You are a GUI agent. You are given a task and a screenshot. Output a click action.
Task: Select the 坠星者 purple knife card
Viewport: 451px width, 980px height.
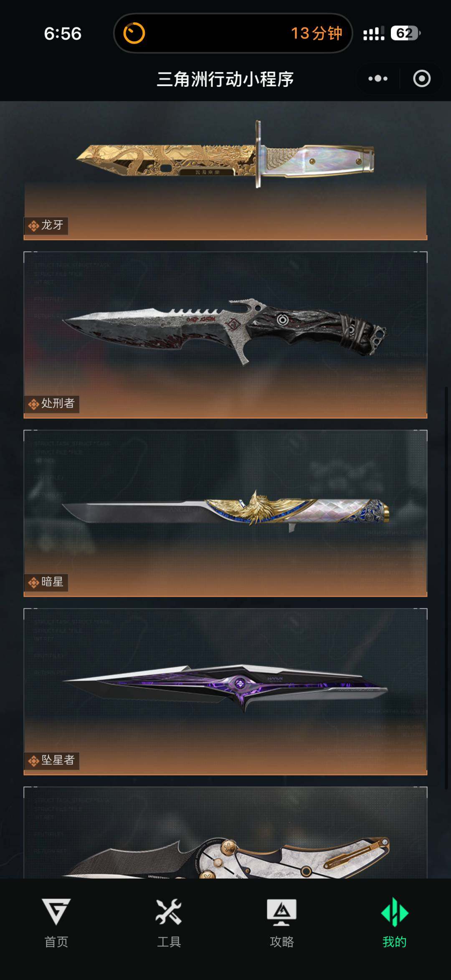(x=225, y=691)
